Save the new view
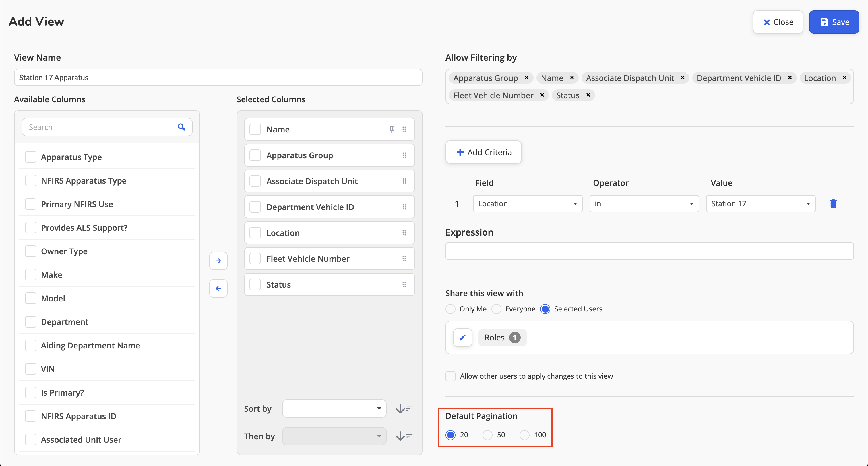The image size is (868, 466). (x=834, y=22)
